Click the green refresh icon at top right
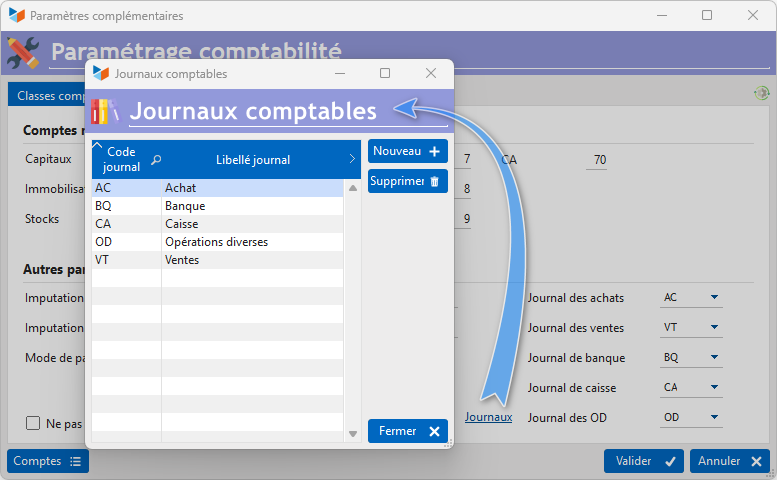This screenshot has height=480, width=777. 762,93
